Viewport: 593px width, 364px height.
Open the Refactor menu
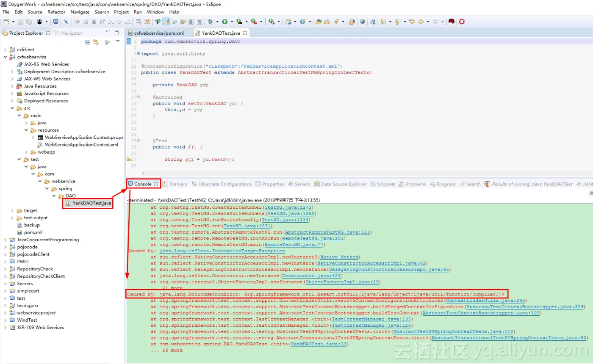(56, 12)
